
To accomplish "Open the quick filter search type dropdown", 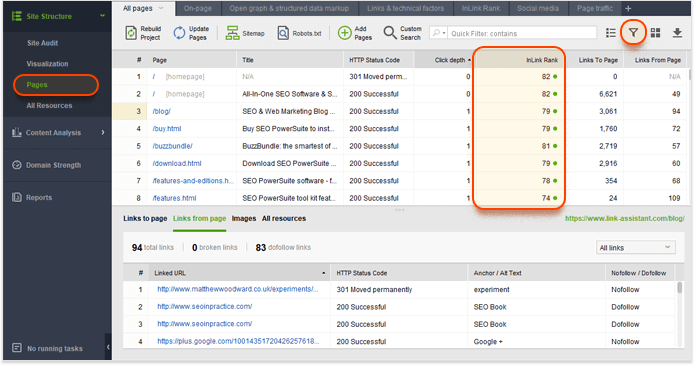I will tap(439, 33).
